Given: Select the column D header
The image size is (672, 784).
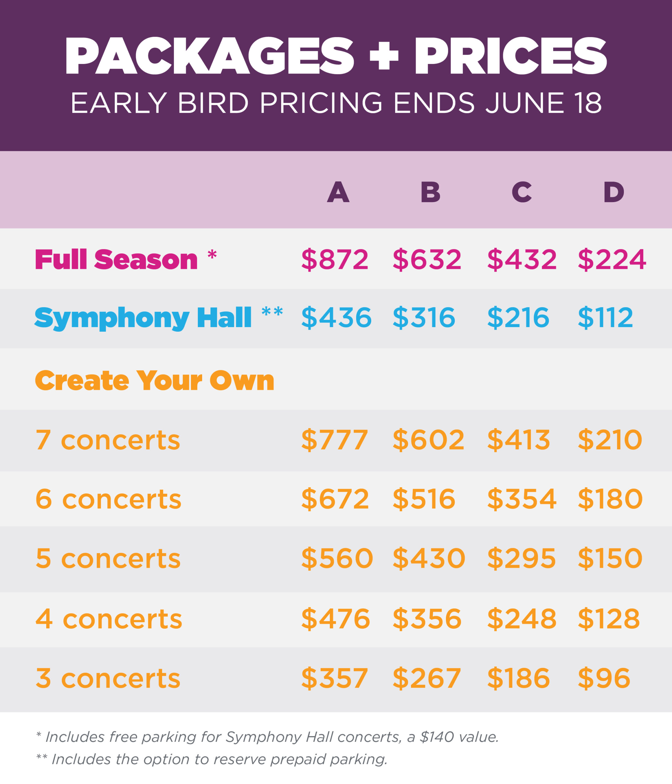Looking at the screenshot, I should [x=613, y=192].
